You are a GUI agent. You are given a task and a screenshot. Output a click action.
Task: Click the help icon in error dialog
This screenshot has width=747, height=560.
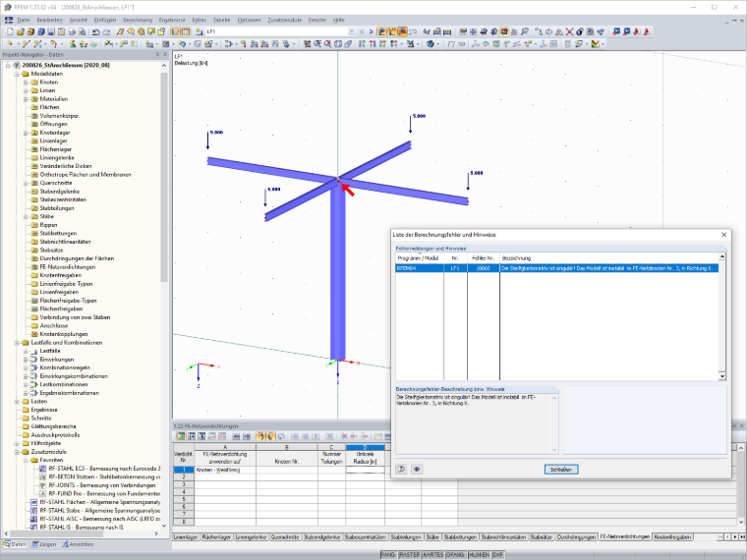(x=401, y=469)
